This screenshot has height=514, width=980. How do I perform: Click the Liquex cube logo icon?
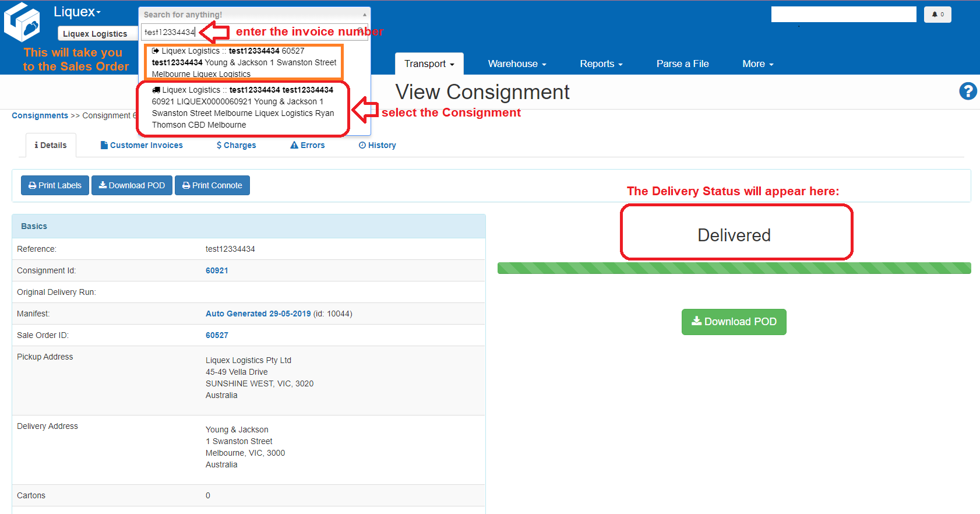pos(22,22)
